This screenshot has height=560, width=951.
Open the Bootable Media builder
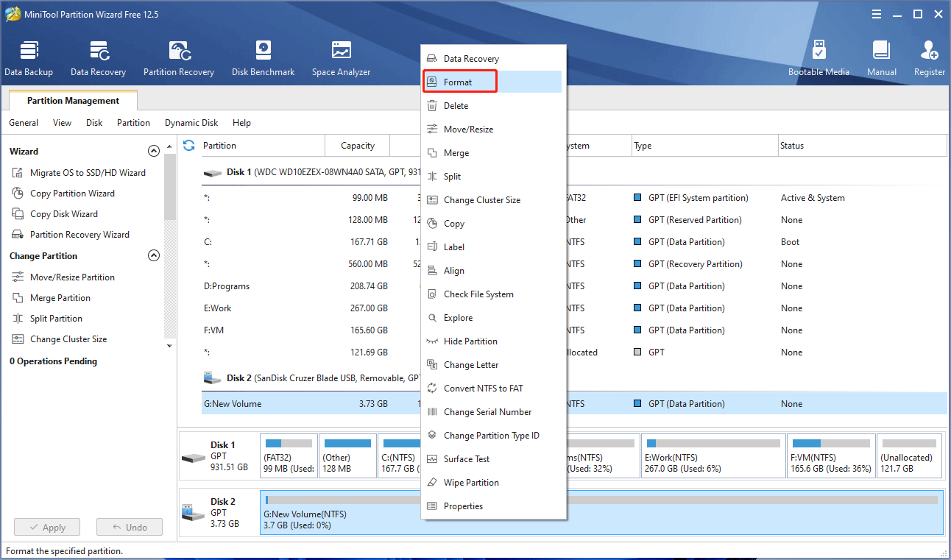[819, 59]
